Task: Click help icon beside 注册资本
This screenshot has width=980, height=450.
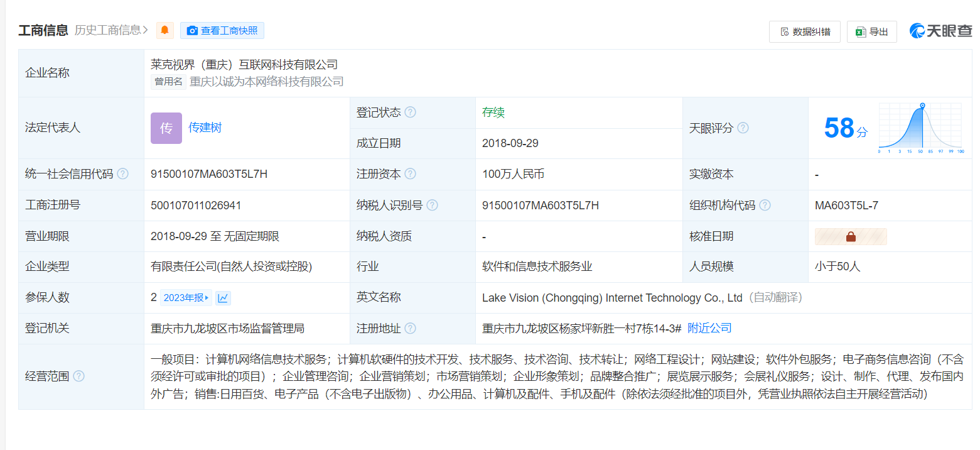Action: click(x=410, y=174)
